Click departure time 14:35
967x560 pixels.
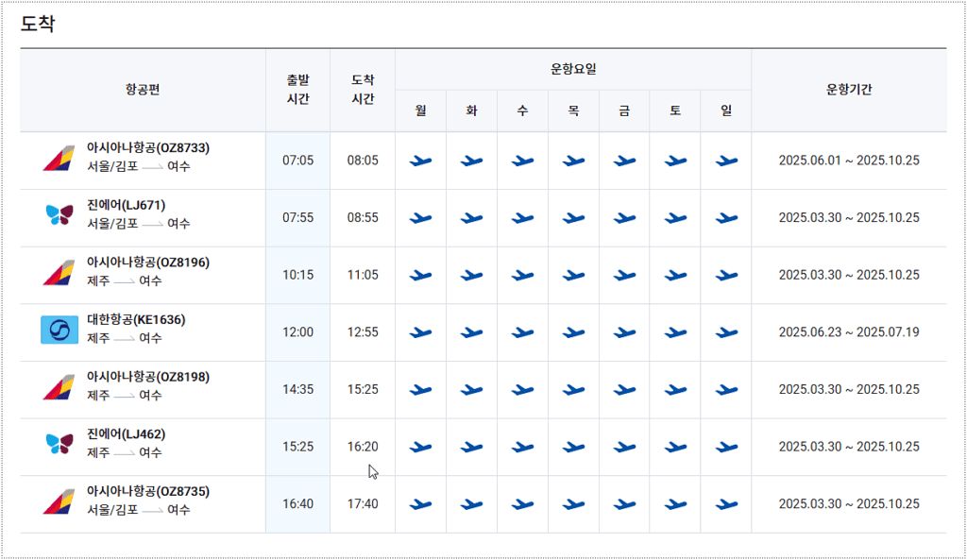[297, 390]
